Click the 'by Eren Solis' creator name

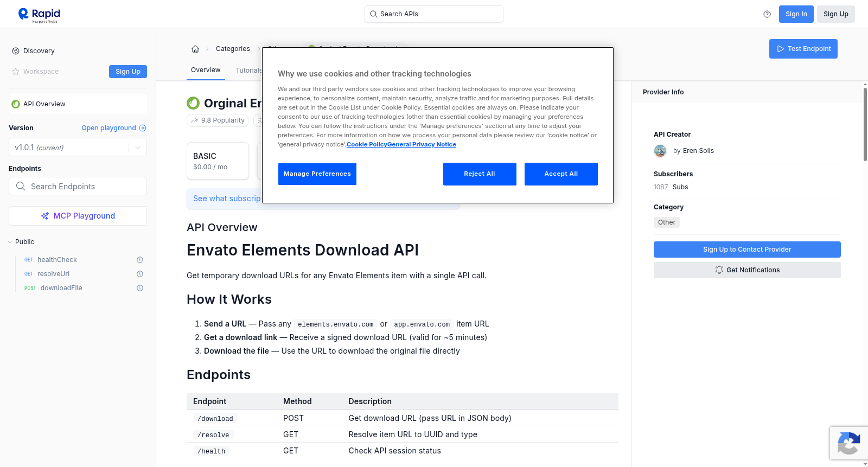point(693,151)
